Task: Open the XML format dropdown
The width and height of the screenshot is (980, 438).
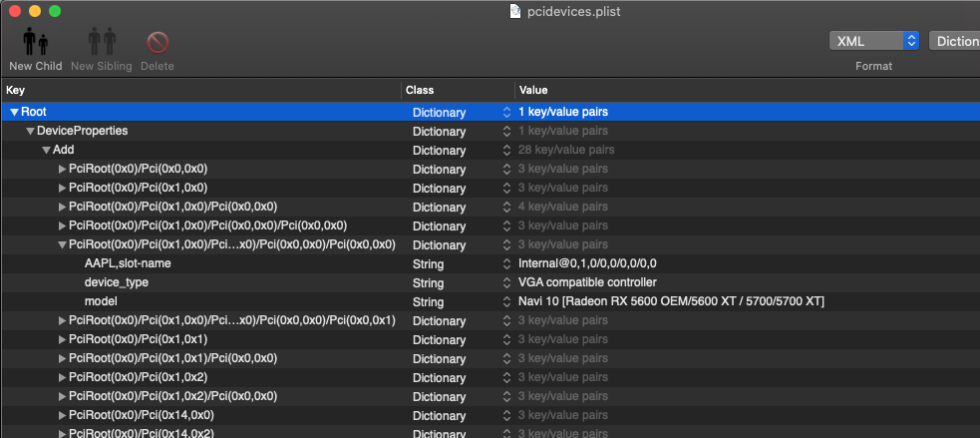Action: tap(873, 41)
